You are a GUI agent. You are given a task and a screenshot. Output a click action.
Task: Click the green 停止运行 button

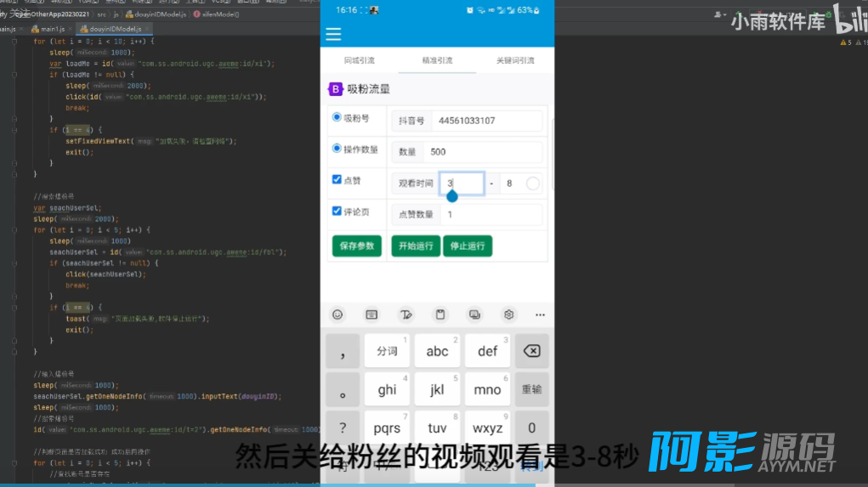pyautogui.click(x=468, y=246)
